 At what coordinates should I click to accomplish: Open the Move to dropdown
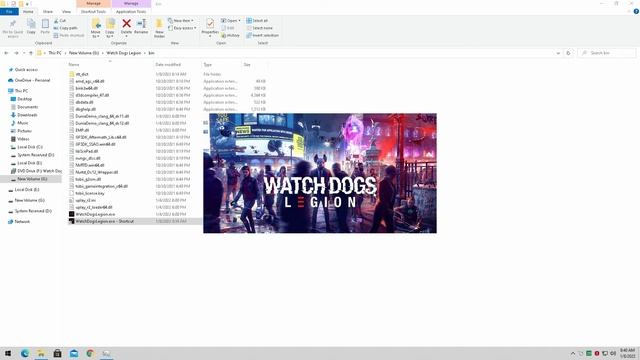click(x=96, y=34)
